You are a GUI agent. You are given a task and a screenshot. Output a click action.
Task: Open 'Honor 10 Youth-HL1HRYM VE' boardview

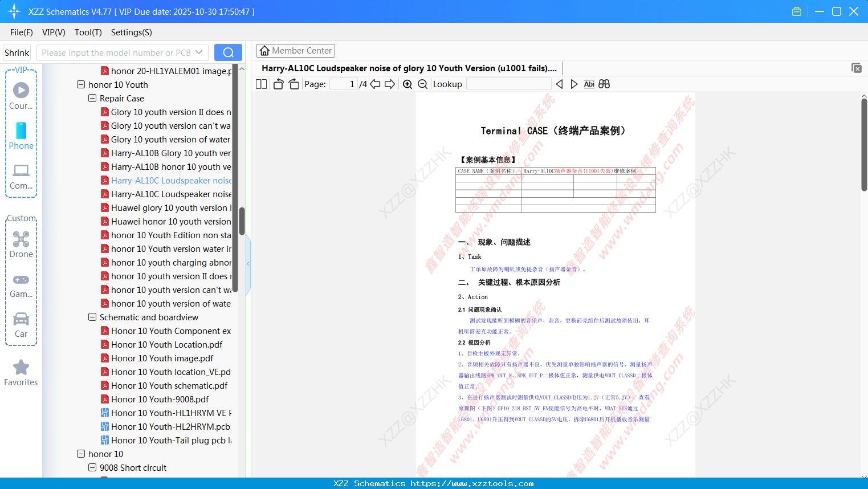(166, 413)
